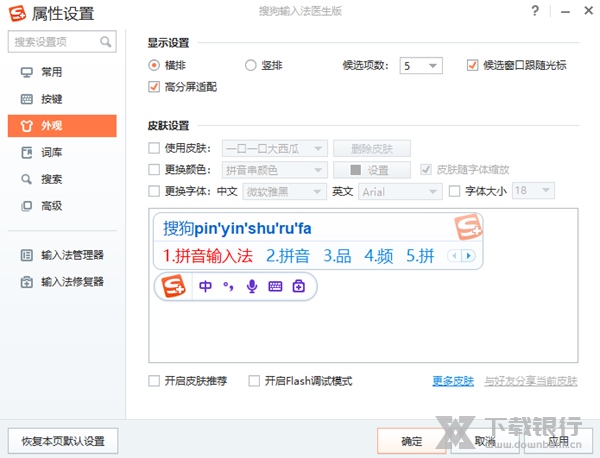Expand the 拼音串颜色 dropdown
The height and width of the screenshot is (458, 600).
[x=275, y=170]
